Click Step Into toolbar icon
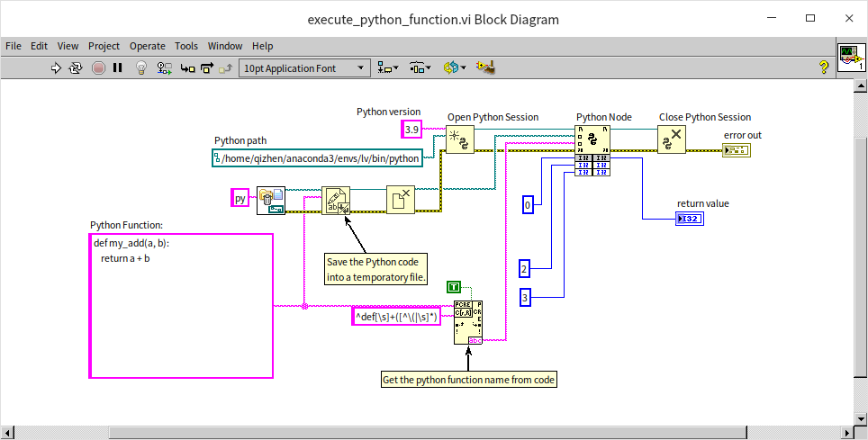868x440 pixels. (187, 67)
